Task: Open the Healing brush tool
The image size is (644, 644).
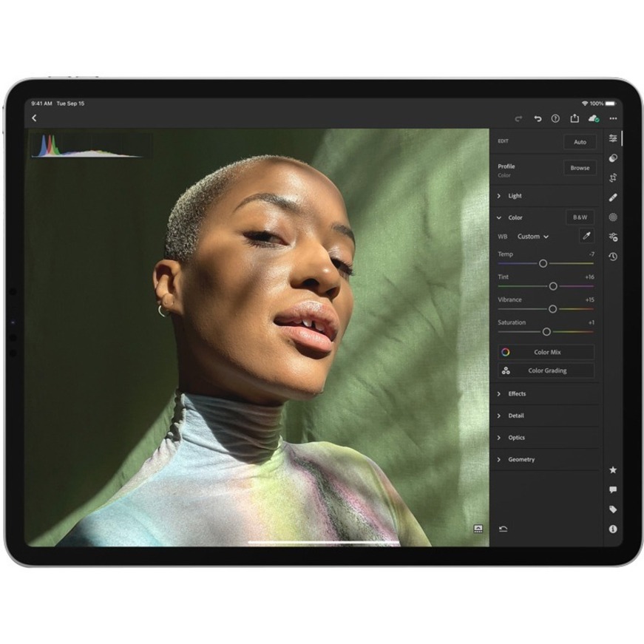Action: point(613,197)
